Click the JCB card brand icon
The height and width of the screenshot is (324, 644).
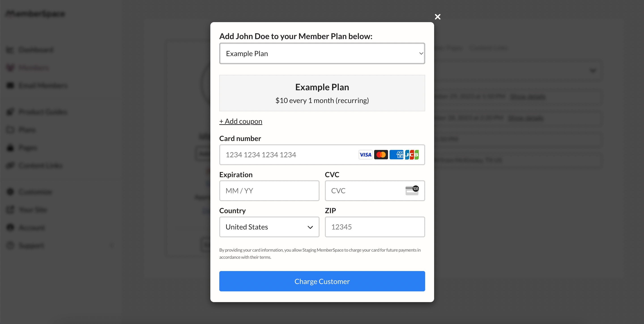[x=412, y=155]
